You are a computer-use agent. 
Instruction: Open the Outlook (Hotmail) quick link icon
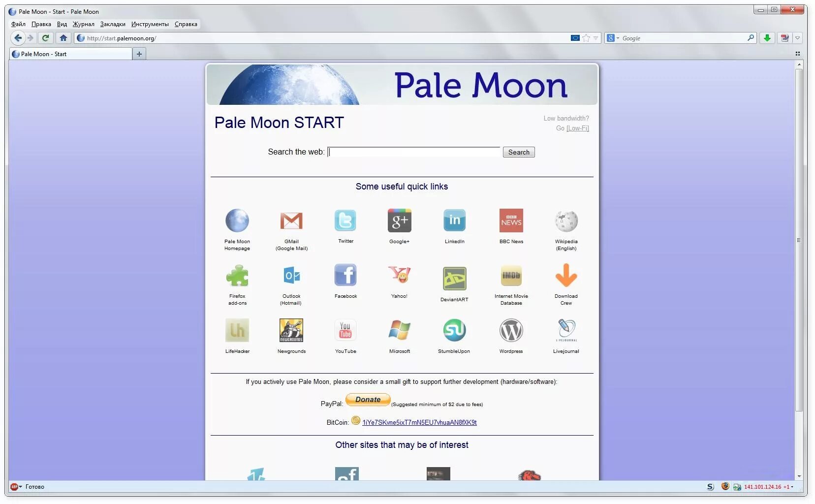[x=291, y=276]
